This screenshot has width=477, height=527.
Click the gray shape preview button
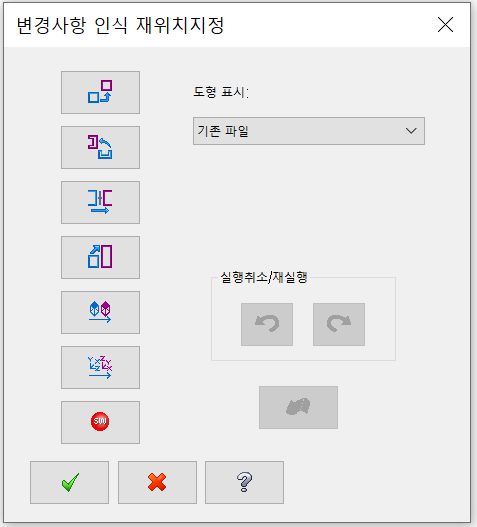point(298,407)
